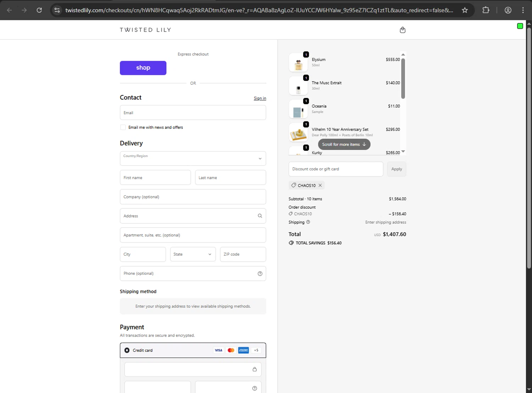Screen dimensions: 532x393
Task: Open the browser extensions puzzle icon
Action: click(486, 10)
